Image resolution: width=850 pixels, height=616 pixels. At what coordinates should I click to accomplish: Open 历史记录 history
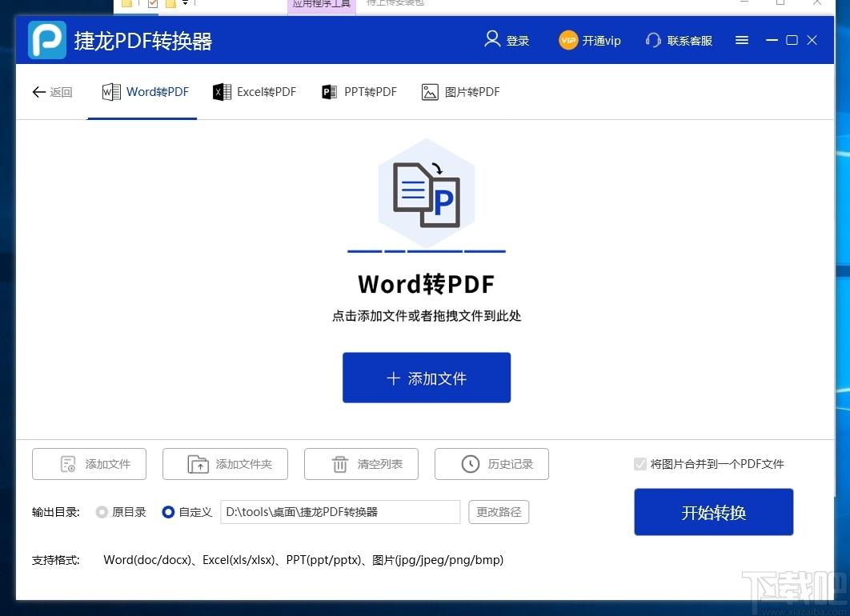coord(491,464)
